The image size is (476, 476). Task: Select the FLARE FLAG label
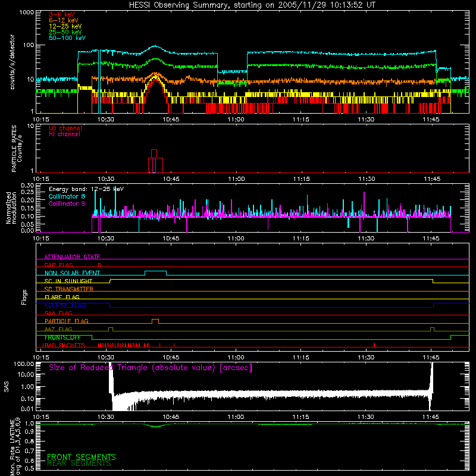point(62,297)
